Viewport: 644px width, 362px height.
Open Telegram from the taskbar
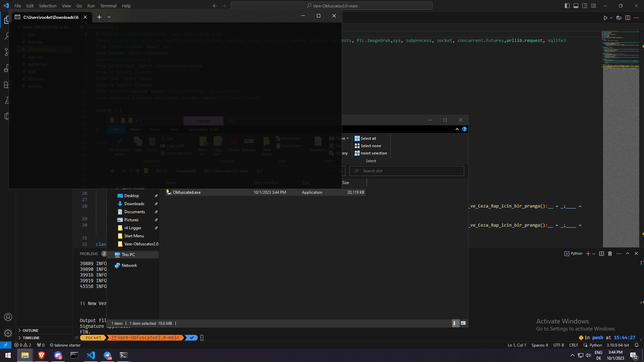tap(107, 355)
